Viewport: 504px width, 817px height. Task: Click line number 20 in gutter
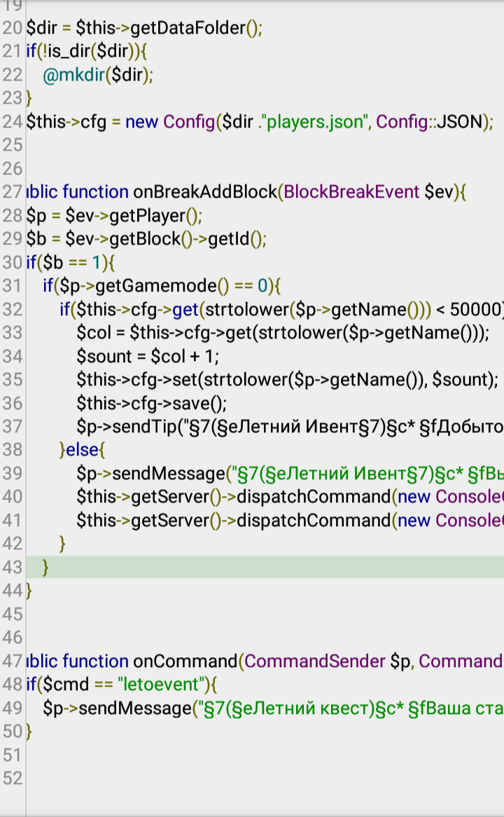[x=12, y=27]
